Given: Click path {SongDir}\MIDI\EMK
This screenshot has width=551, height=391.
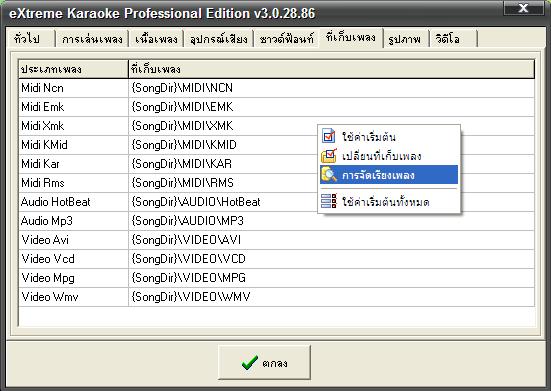Looking at the screenshot, I should (x=182, y=107).
